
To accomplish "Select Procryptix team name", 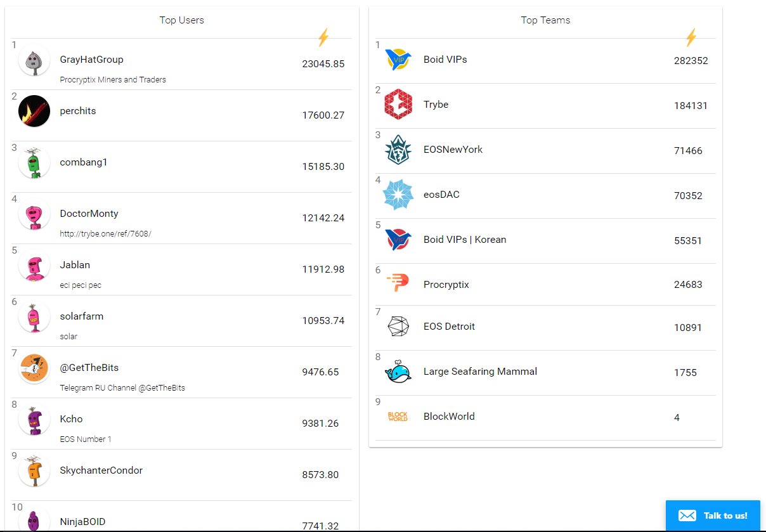I will tap(446, 285).
